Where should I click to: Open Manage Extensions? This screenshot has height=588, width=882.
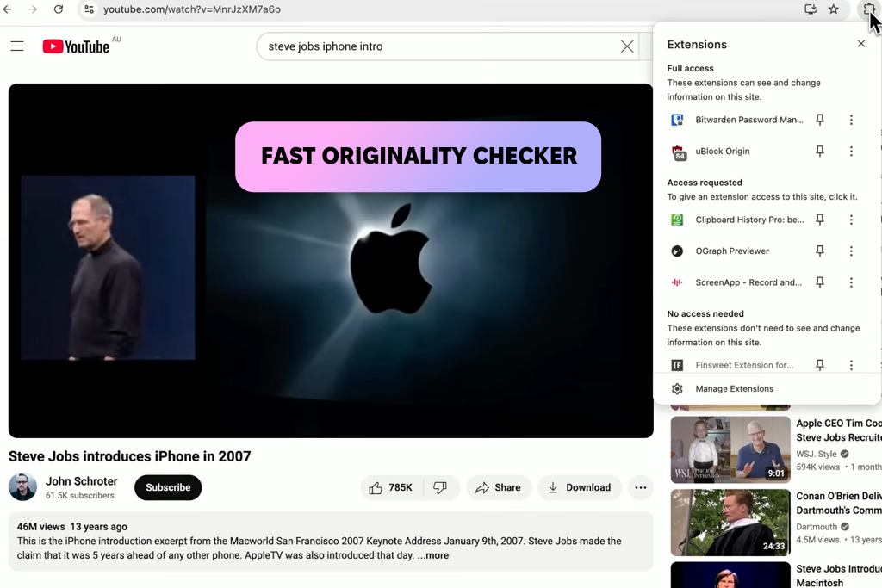pos(734,389)
